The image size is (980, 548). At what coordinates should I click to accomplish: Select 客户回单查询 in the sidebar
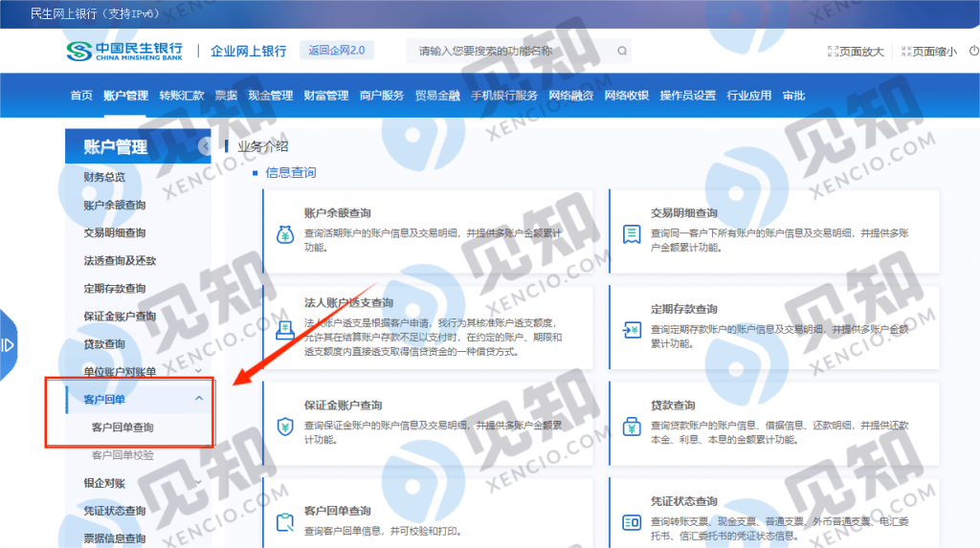[x=122, y=427]
